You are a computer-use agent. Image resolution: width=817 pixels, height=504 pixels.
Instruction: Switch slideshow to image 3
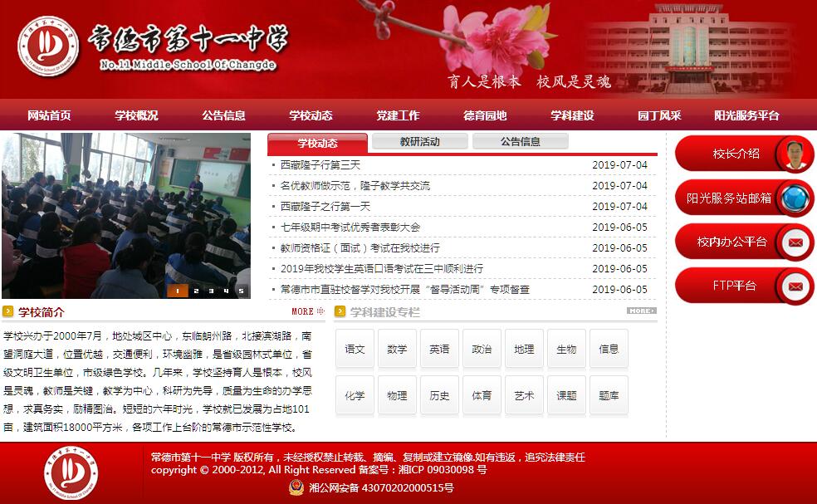[x=211, y=291]
